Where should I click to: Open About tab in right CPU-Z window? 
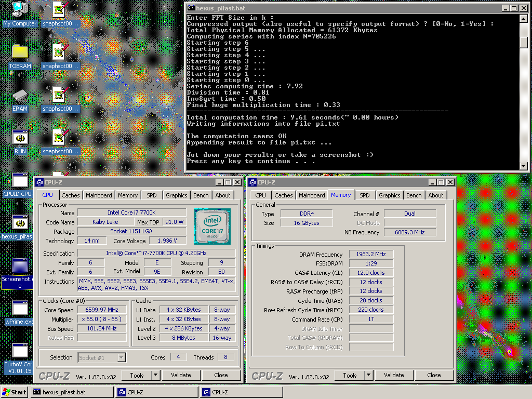click(x=436, y=195)
